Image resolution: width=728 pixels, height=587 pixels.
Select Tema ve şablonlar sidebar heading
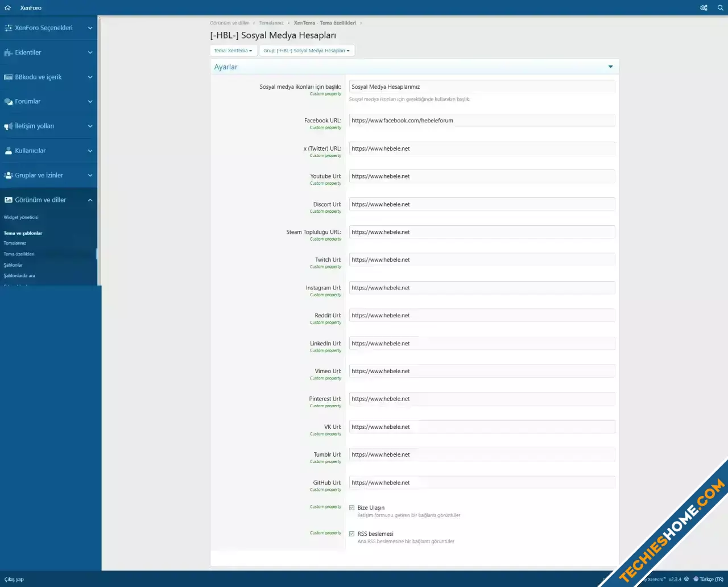click(x=23, y=233)
